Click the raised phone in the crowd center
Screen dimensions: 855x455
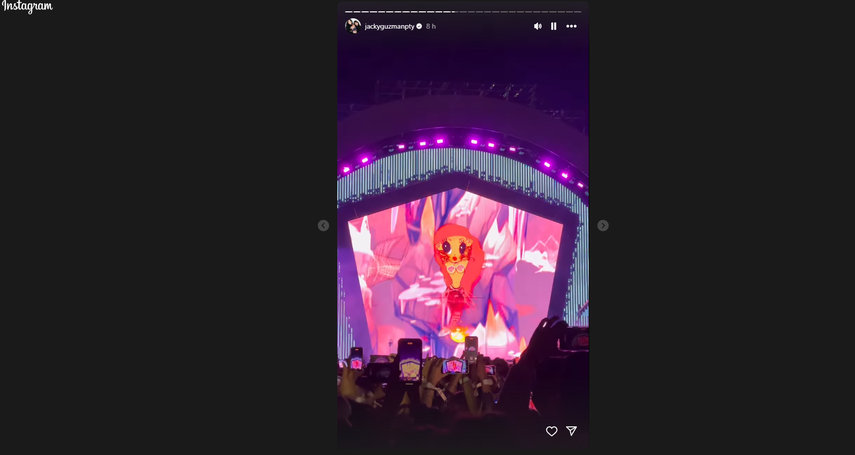(410, 360)
